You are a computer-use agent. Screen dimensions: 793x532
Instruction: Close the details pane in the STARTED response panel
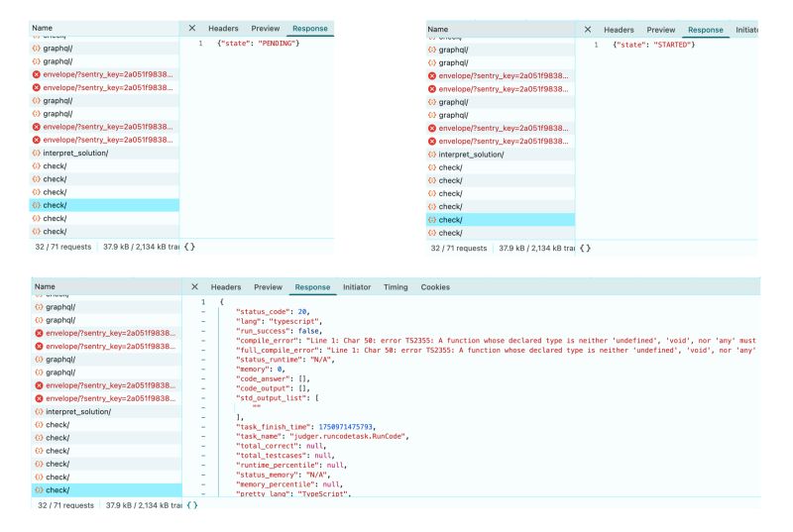pos(587,30)
